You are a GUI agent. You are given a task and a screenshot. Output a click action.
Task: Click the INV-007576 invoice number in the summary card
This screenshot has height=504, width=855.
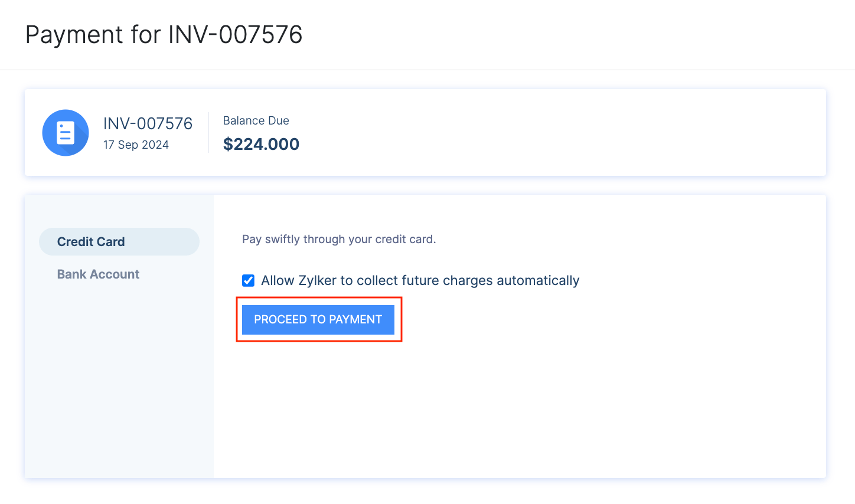point(148,123)
